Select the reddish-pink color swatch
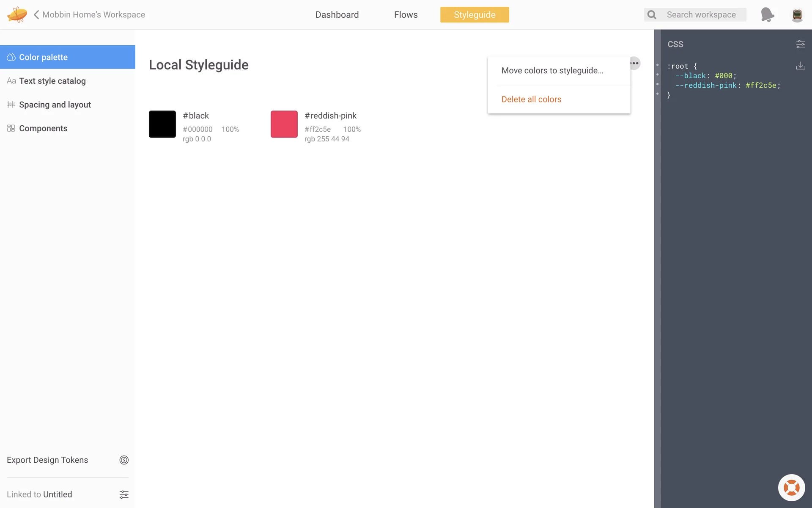Screen dimensions: 812x508 (284, 124)
